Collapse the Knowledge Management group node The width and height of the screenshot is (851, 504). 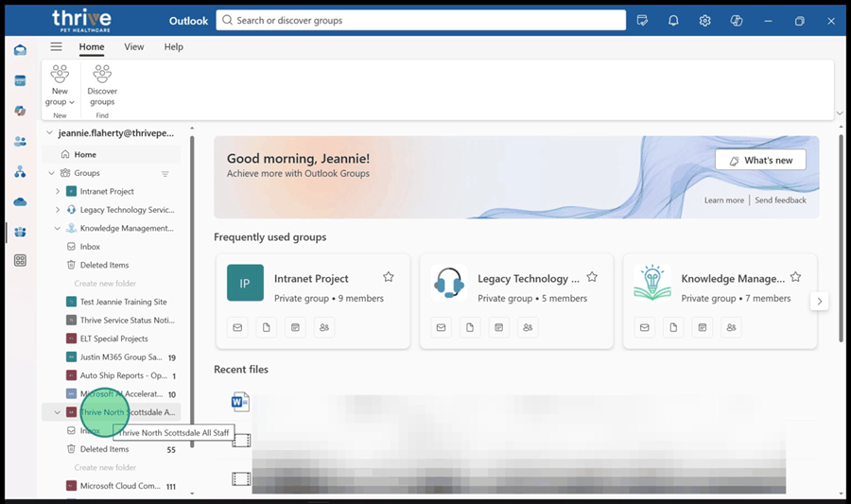click(58, 228)
